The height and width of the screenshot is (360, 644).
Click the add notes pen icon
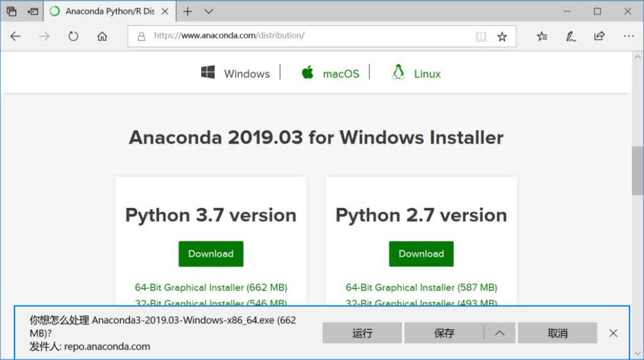571,36
